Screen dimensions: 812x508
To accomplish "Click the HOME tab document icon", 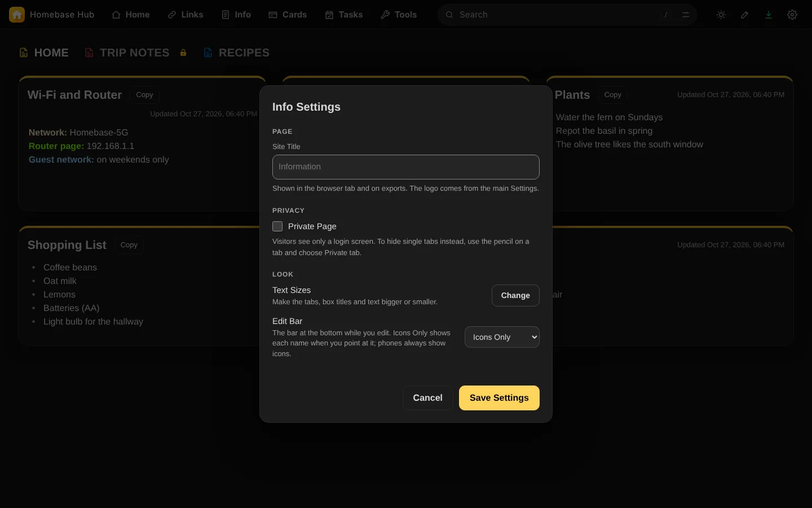I will tap(24, 52).
